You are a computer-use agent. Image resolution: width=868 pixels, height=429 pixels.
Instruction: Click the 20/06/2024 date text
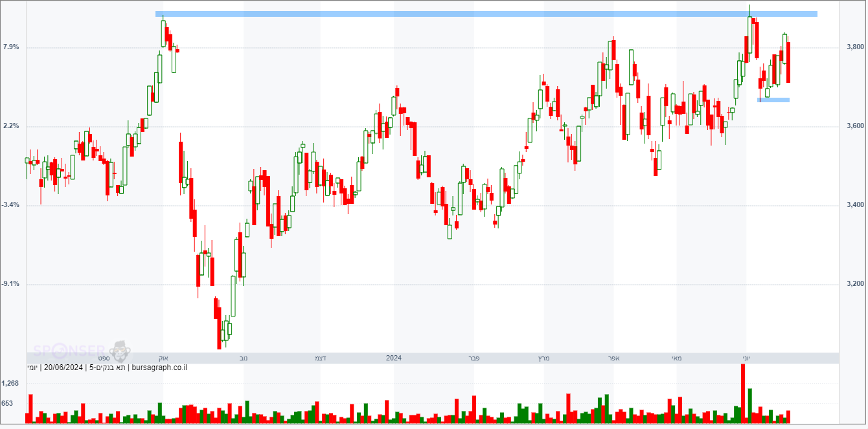point(63,368)
